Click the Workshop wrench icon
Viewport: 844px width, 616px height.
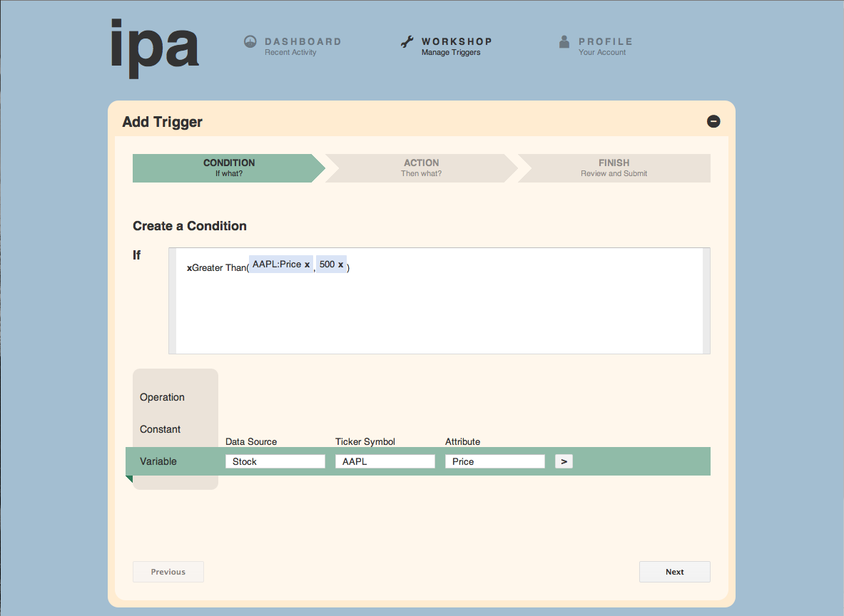pos(407,42)
